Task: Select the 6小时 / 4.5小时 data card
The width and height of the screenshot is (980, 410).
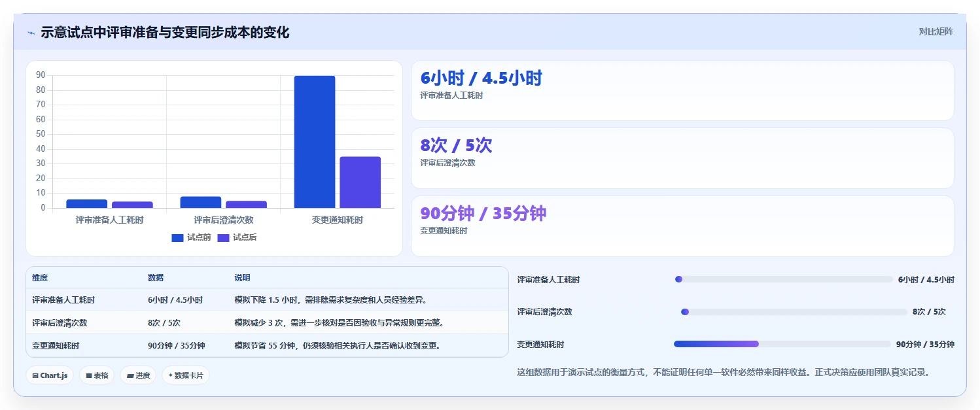Action: click(x=682, y=91)
